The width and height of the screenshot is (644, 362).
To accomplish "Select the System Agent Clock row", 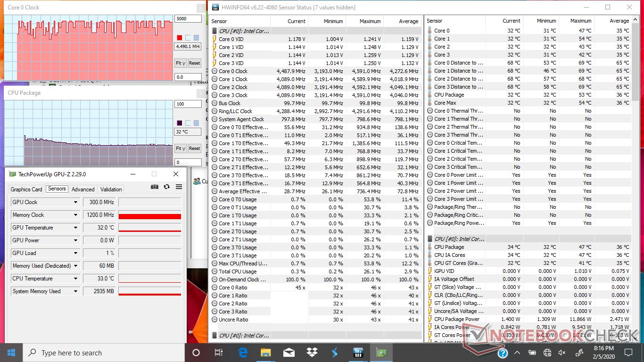I will [316, 119].
